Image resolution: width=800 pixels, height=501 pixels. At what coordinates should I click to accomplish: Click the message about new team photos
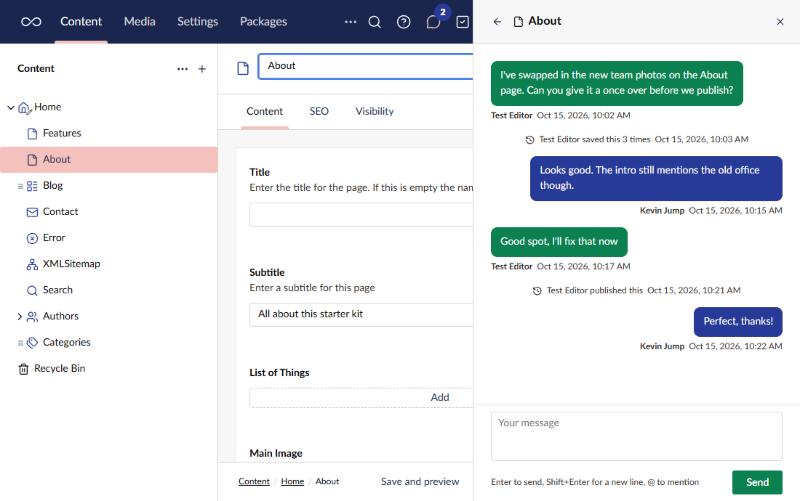point(617,83)
